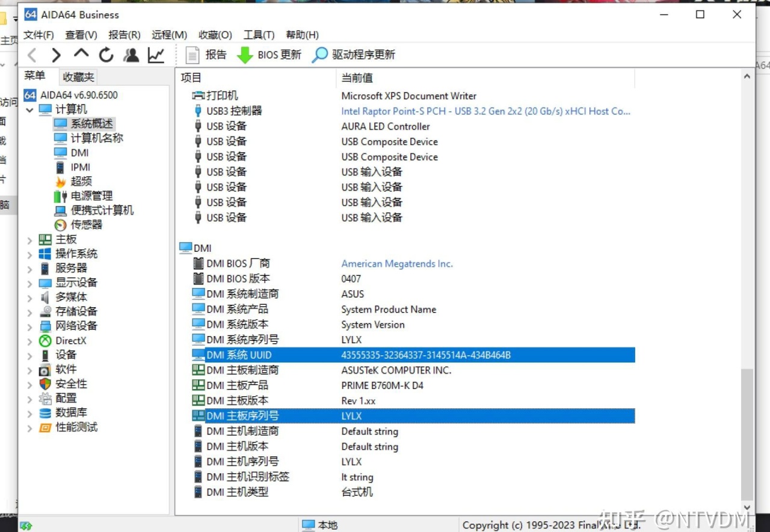This screenshot has width=770, height=532.
Task: Collapse the 计算机 tree node
Action: tap(29, 110)
